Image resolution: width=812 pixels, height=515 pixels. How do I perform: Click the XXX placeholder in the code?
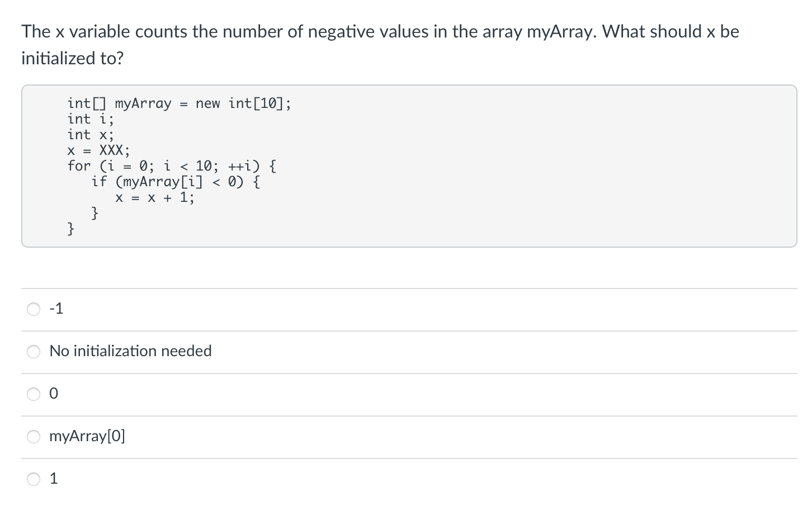tap(112, 150)
